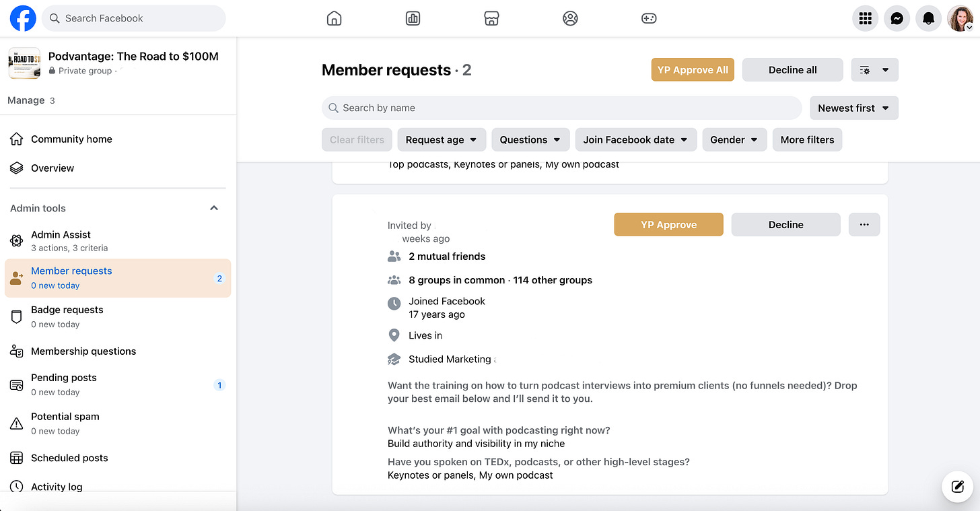Expand the Request age filter
This screenshot has width=980, height=511.
click(x=442, y=139)
